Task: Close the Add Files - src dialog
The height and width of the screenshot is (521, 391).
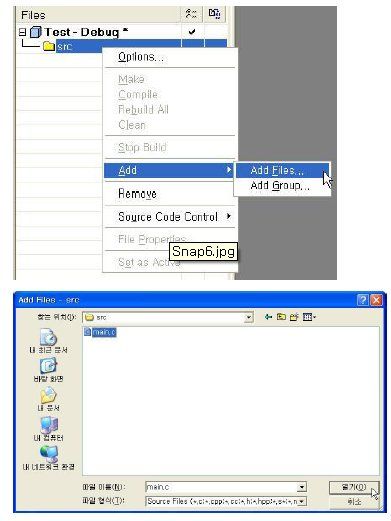Action: [x=376, y=300]
